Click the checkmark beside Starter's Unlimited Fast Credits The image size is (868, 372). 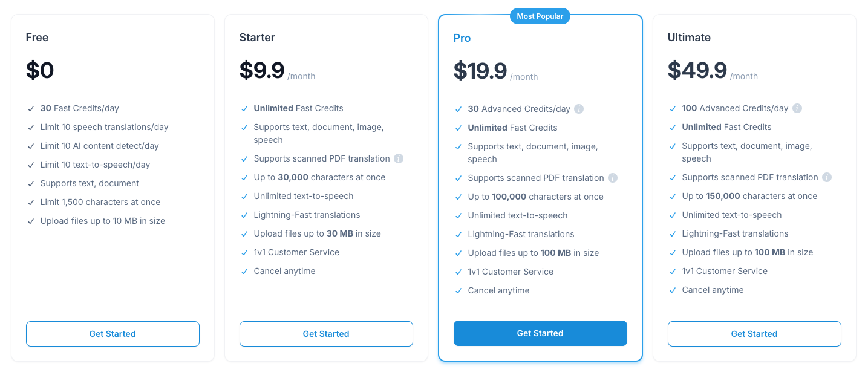244,108
